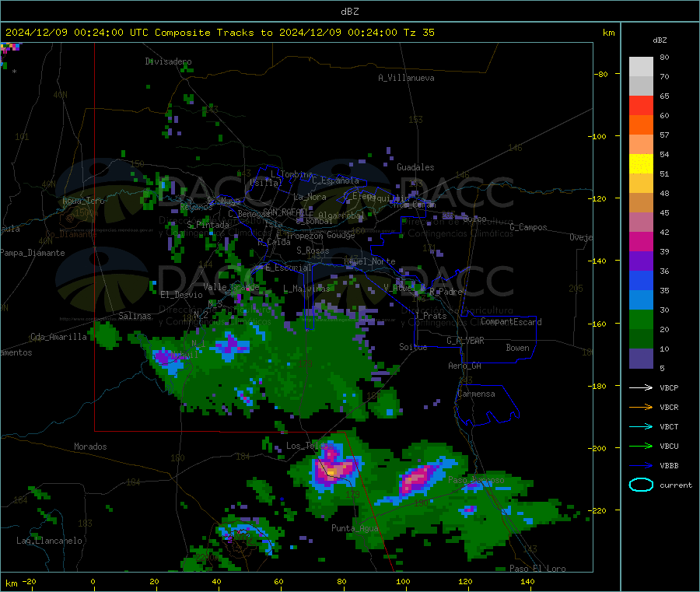Click the 'VBCP' legend label
Screen dimensions: 700x592
(669, 387)
